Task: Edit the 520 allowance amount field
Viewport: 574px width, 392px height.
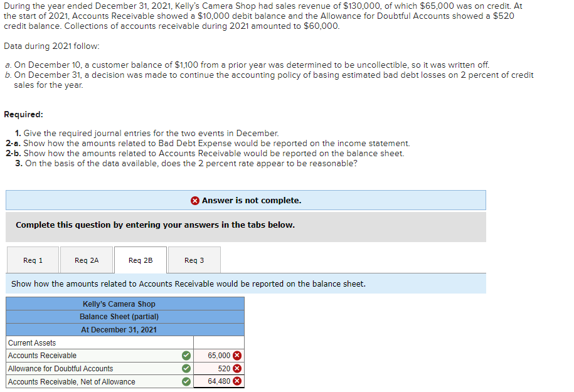Action: pyautogui.click(x=218, y=368)
